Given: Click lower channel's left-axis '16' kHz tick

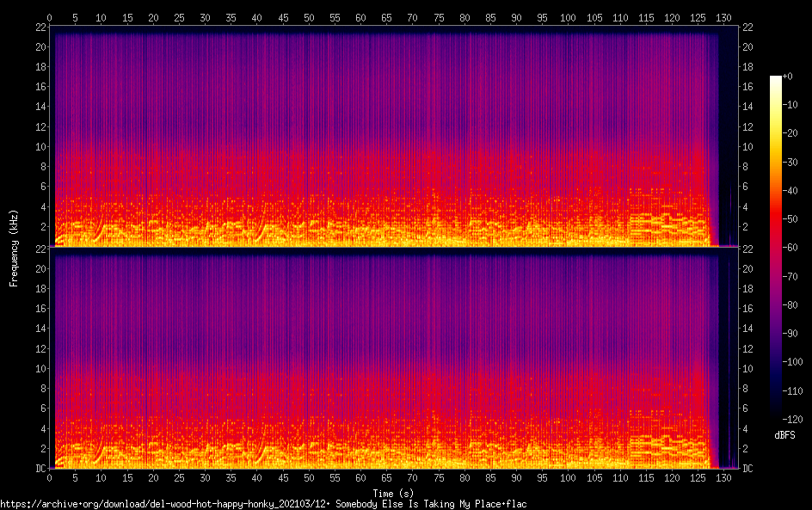Looking at the screenshot, I should 40,309.
